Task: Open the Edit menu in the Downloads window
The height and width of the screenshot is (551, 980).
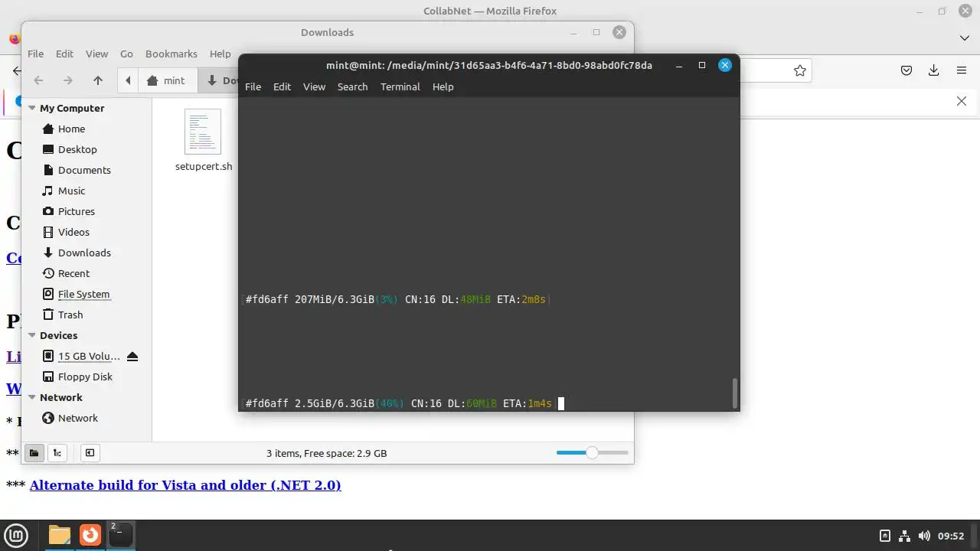Action: [x=64, y=54]
